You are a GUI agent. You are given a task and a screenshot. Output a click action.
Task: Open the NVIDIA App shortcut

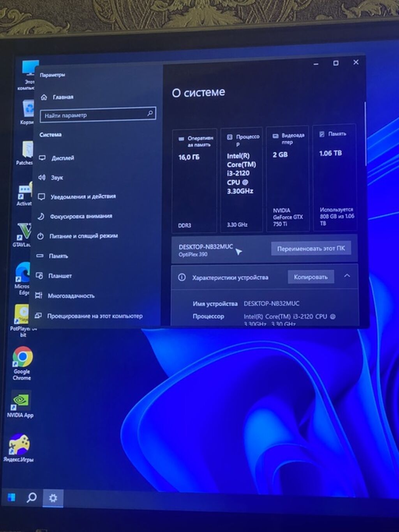20,404
